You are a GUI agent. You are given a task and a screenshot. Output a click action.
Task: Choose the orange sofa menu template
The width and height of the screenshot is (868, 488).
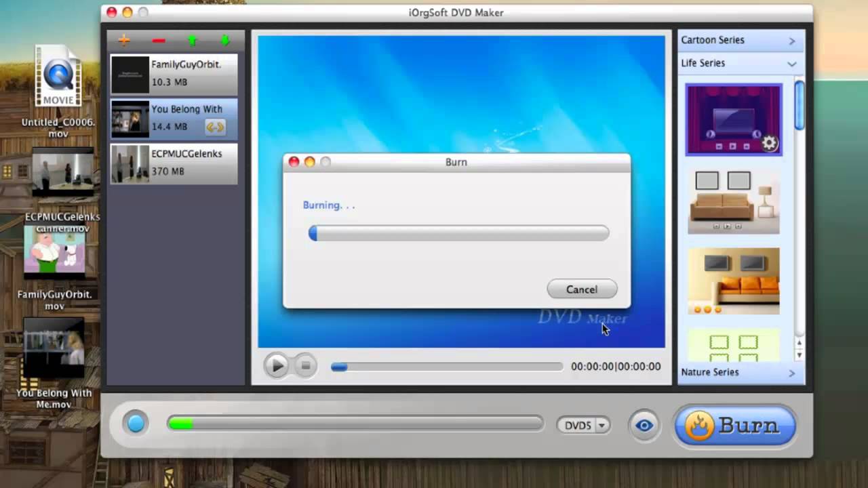click(734, 281)
